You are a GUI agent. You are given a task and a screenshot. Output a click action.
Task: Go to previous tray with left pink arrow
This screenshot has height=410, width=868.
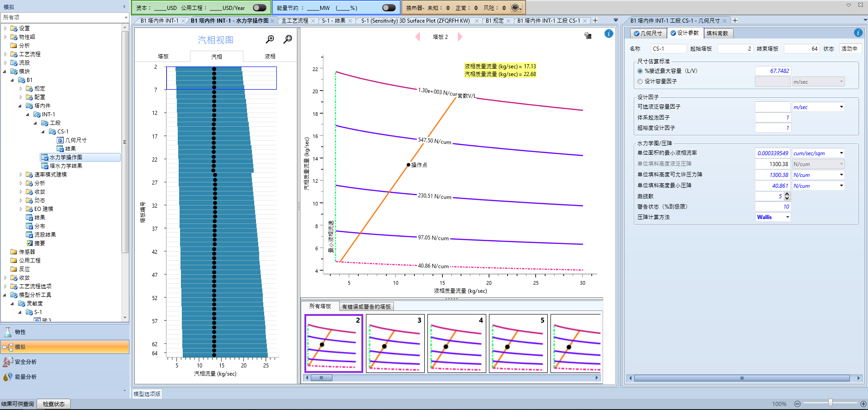coord(417,37)
